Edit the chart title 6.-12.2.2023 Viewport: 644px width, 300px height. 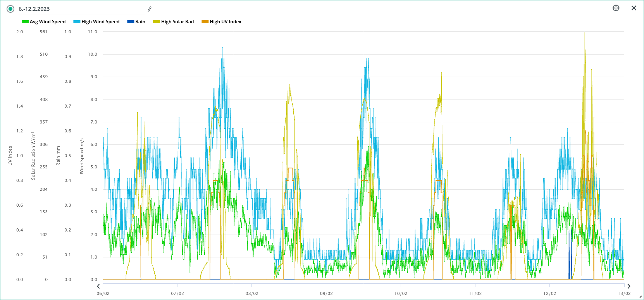81,9
